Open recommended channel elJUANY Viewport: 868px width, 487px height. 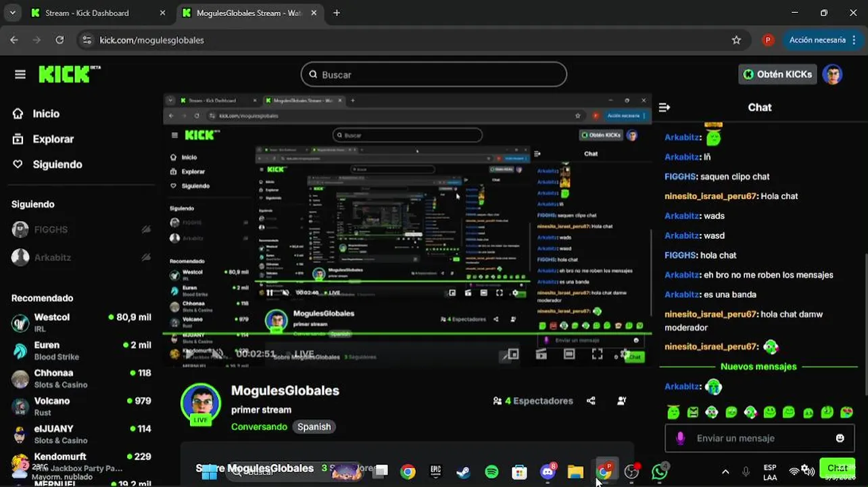81,434
